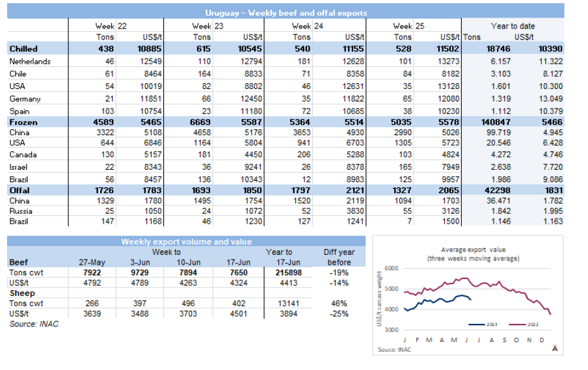Select the Netherlands row label
Image resolution: width=588 pixels, height=370 pixels.
[30, 62]
